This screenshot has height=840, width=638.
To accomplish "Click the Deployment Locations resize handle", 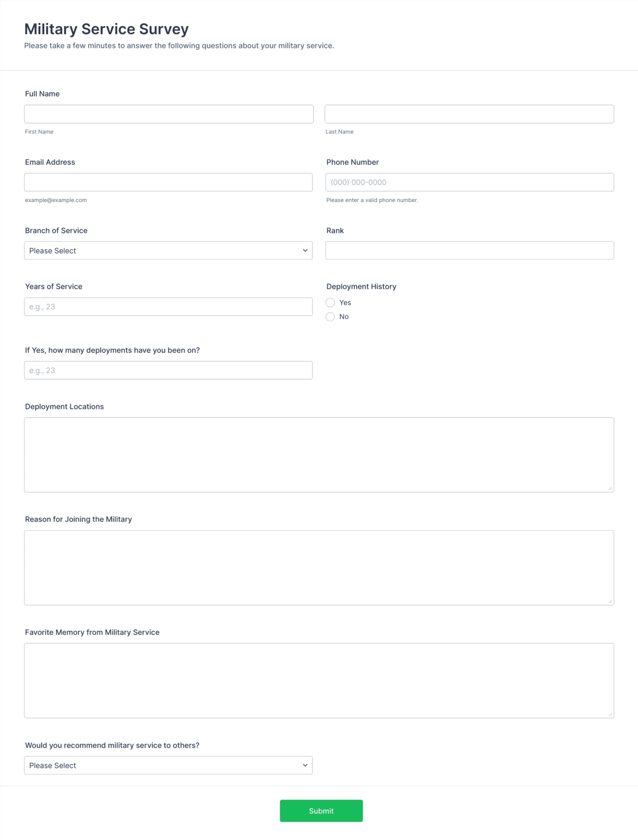I will [609, 488].
